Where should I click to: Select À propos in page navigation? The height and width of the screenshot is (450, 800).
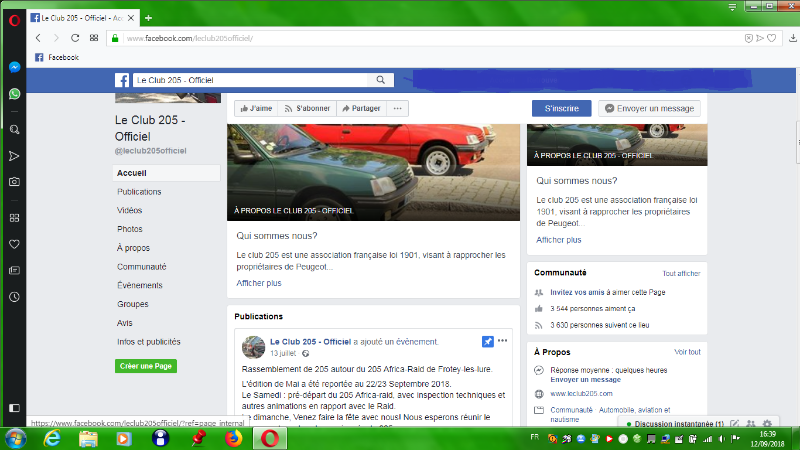(133, 248)
